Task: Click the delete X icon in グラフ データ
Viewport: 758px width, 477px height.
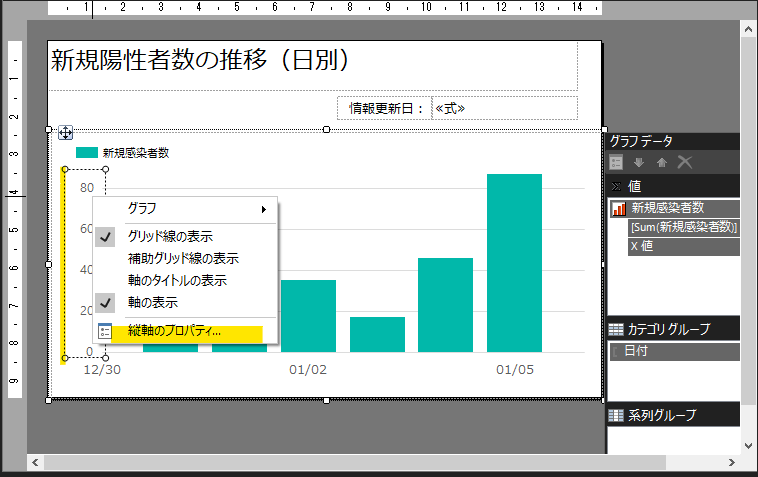Action: 685,162
